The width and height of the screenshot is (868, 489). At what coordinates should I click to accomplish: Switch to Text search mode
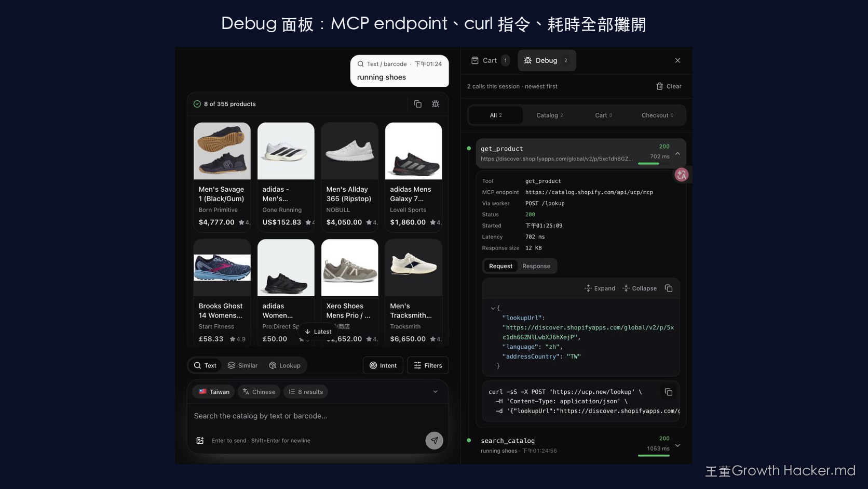click(205, 365)
